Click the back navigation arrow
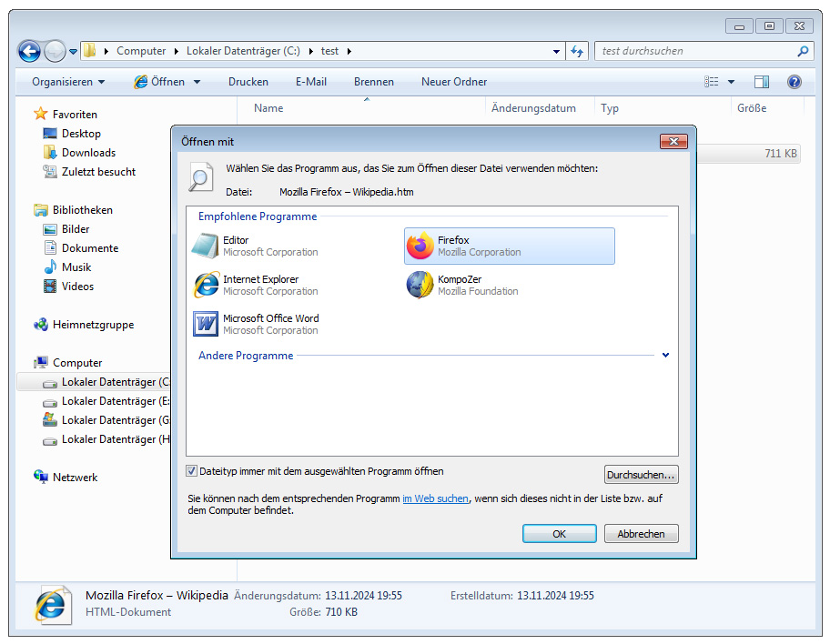Screen dimensions: 830x644 [29, 51]
